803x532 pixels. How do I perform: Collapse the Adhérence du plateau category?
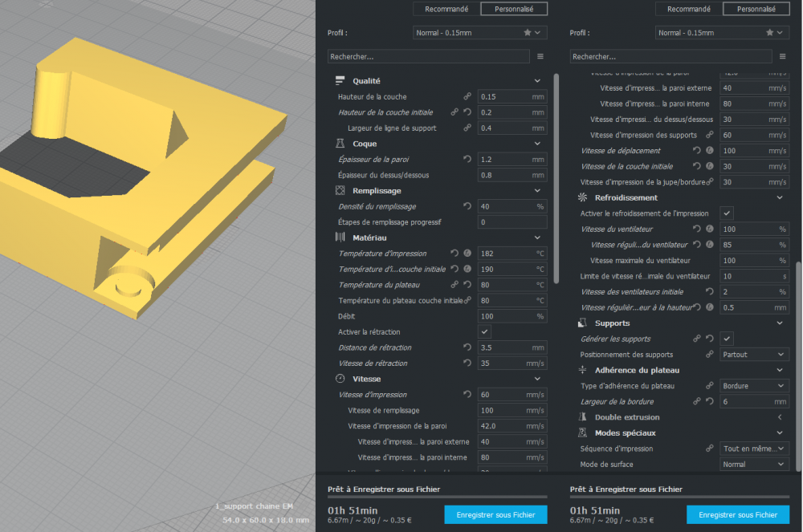coord(780,371)
